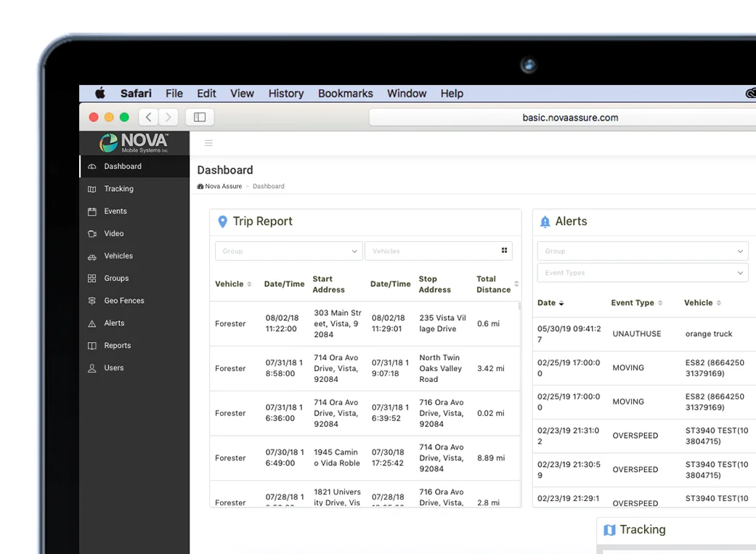Sort Trip Report by Vehicle column
This screenshot has width=756, height=554.
coord(233,284)
